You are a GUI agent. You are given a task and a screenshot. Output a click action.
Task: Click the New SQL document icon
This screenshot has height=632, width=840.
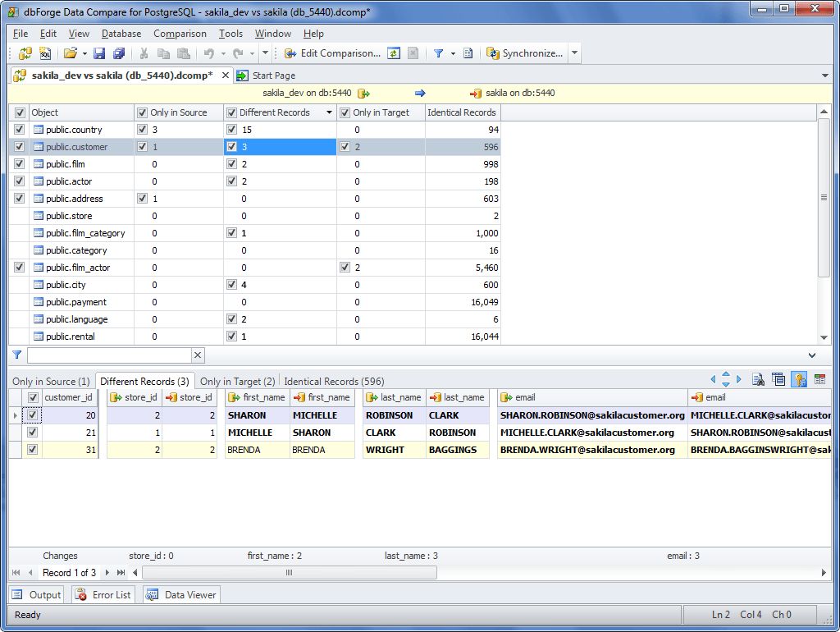46,53
